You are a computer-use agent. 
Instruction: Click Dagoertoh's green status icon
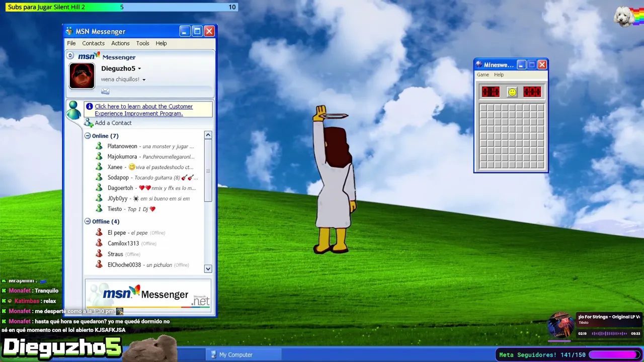point(99,188)
